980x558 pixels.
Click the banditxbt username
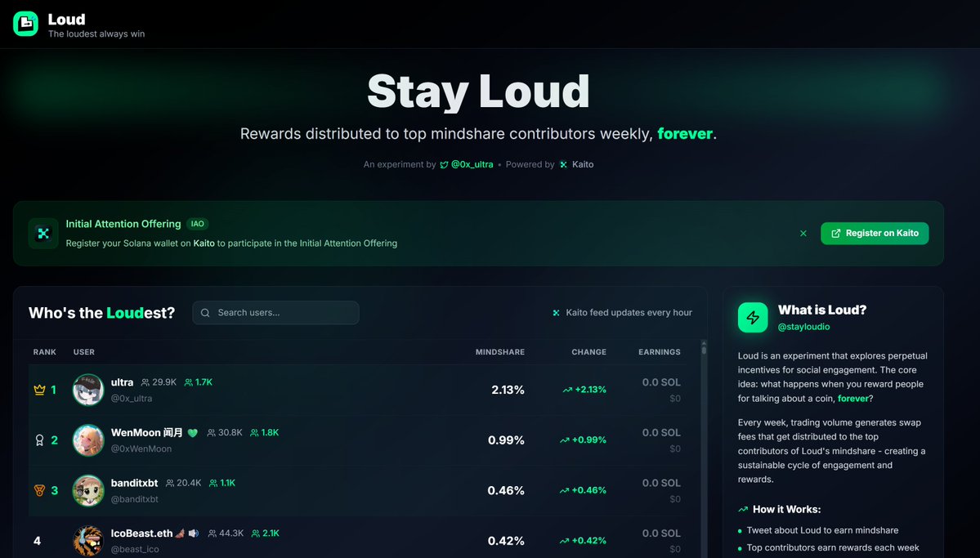[x=134, y=482]
